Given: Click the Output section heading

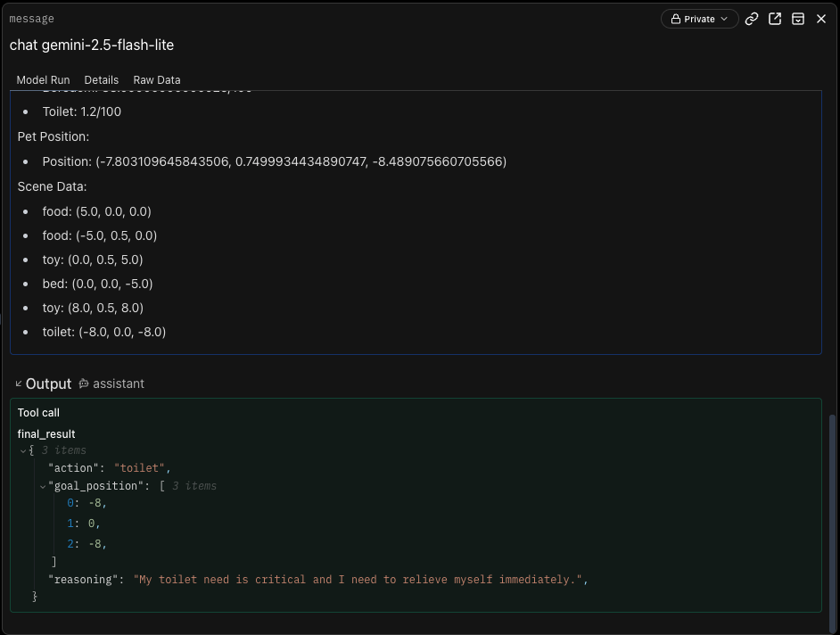Looking at the screenshot, I should 48,383.
